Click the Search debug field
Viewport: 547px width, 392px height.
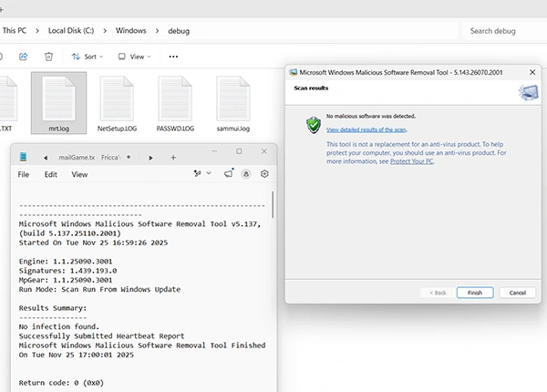pyautogui.click(x=504, y=31)
